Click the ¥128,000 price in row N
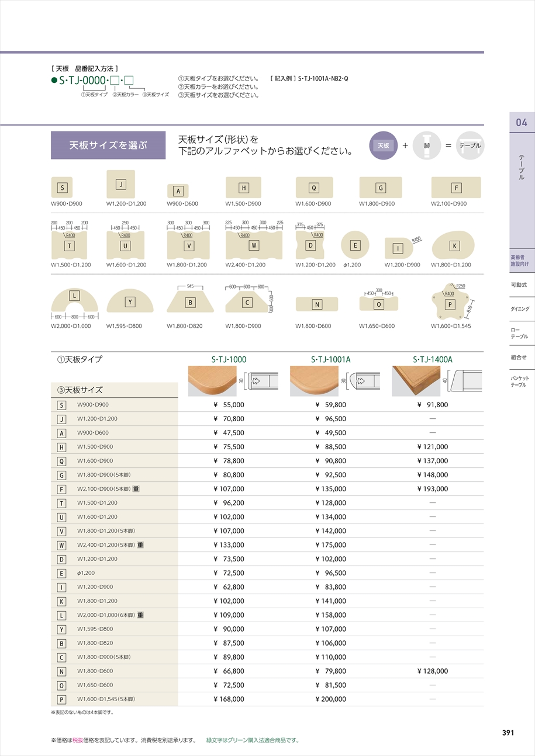The width and height of the screenshot is (535, 756). 433,671
